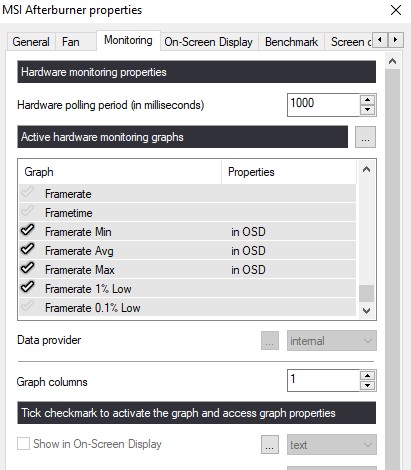Image resolution: width=411 pixels, height=470 pixels.
Task: Open the Data provider 'internal' dropdown
Action: 332,341
